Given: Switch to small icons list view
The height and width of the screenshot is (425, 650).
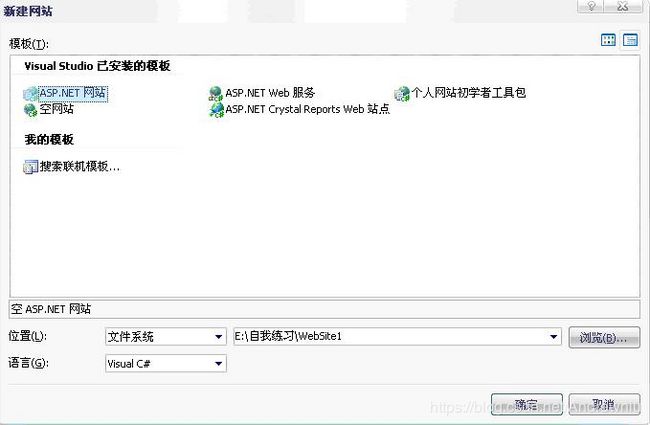Looking at the screenshot, I should (x=631, y=40).
